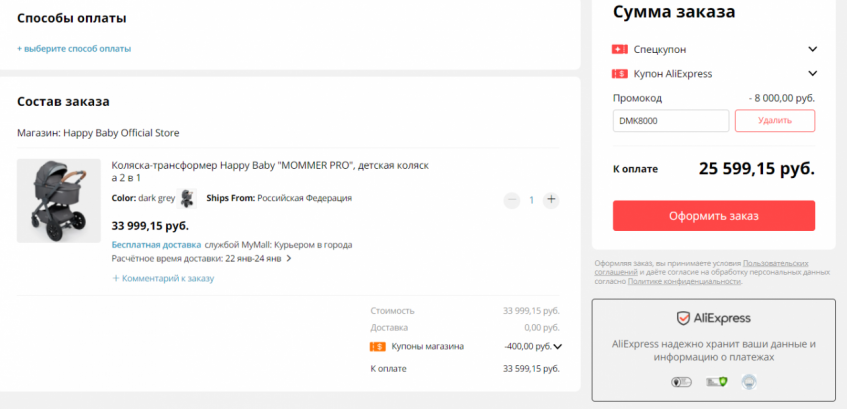
Task: Click Удалить to remove promo code
Action: point(774,120)
